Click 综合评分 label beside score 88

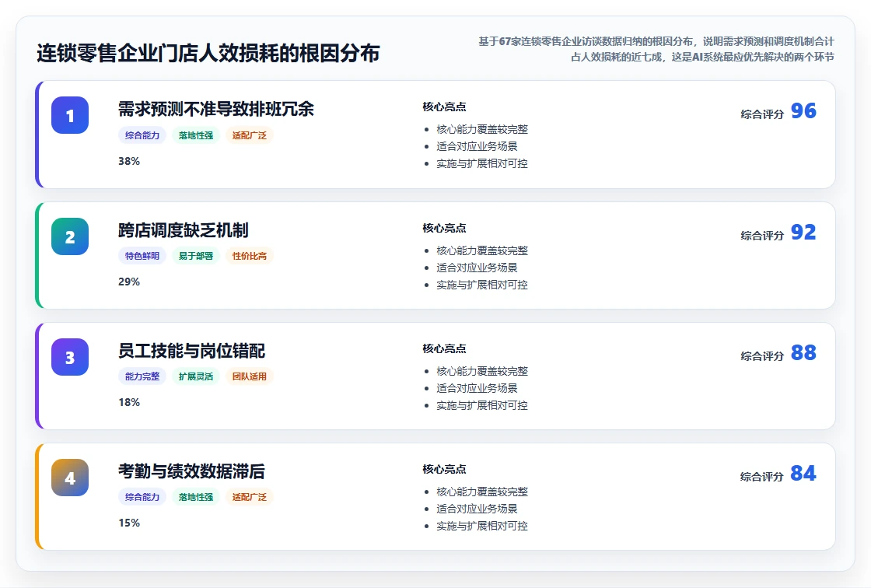coord(762,356)
